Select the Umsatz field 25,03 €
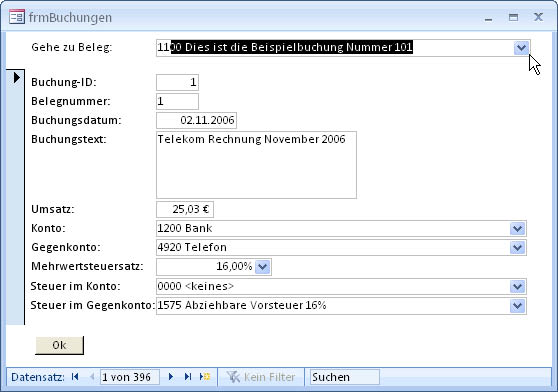This screenshot has width=558, height=392. (x=185, y=209)
